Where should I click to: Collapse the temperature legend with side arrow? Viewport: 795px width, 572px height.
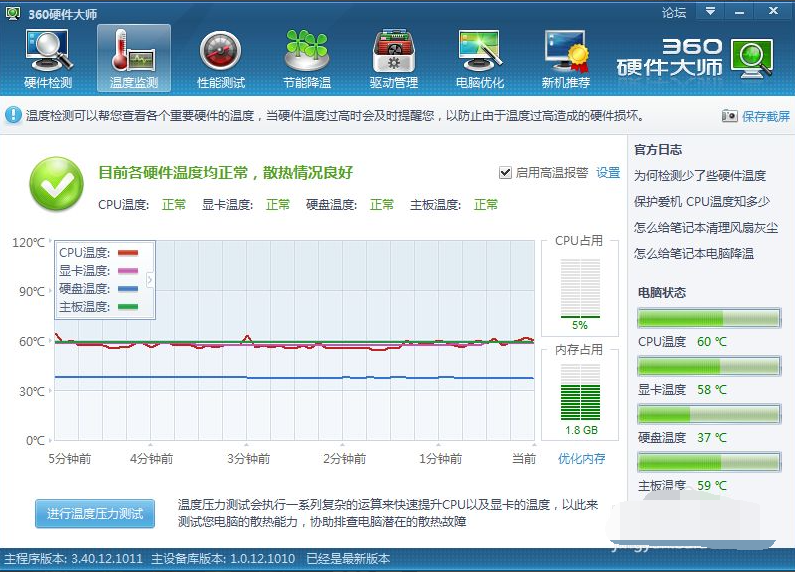[150, 279]
